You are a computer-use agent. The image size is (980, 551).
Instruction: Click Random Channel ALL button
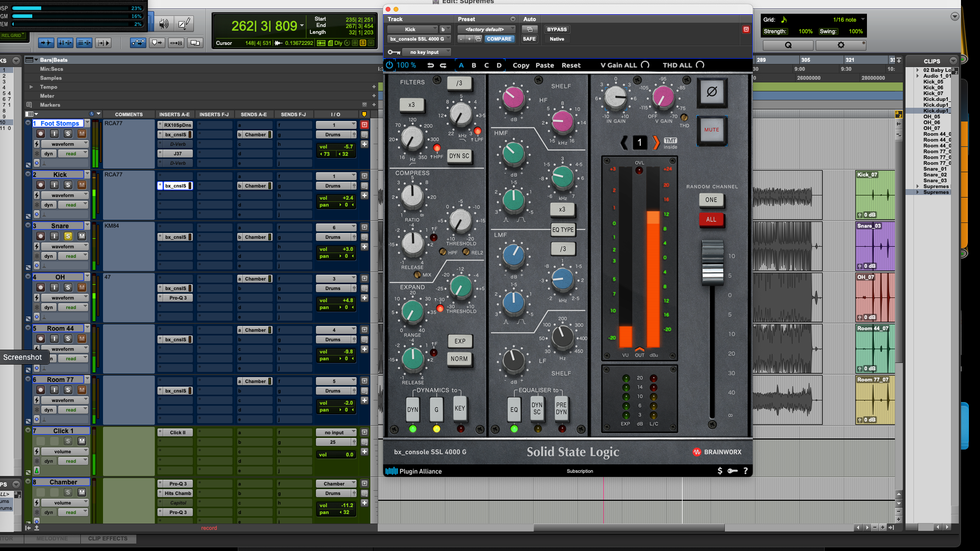point(711,220)
